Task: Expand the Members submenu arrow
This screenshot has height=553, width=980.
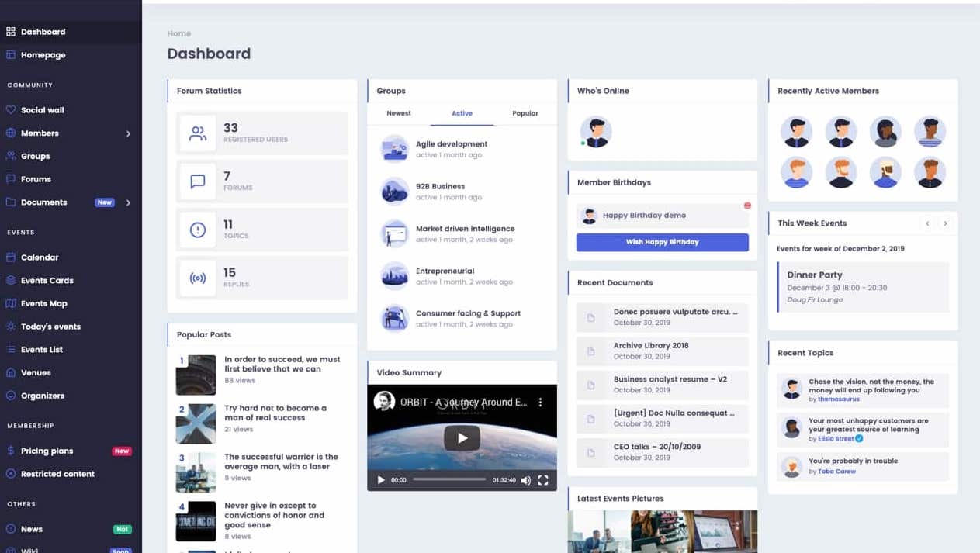Action: [128, 133]
